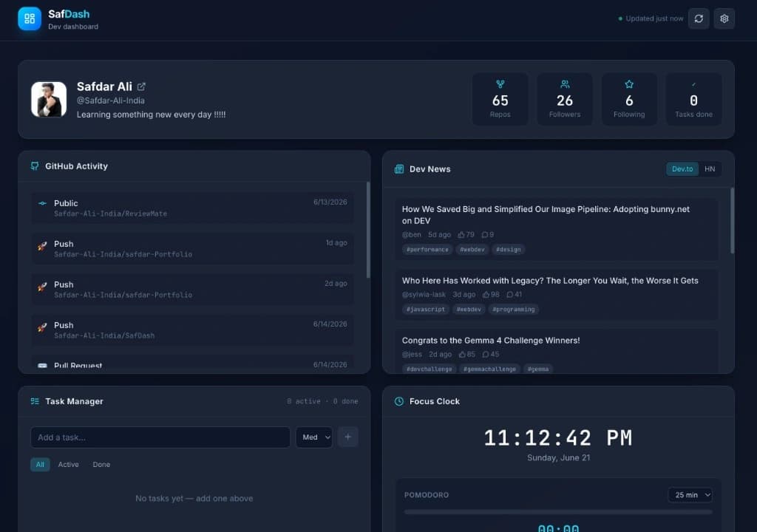Switch Dev News to Dev.to source
This screenshot has width=757, height=532.
[682, 169]
